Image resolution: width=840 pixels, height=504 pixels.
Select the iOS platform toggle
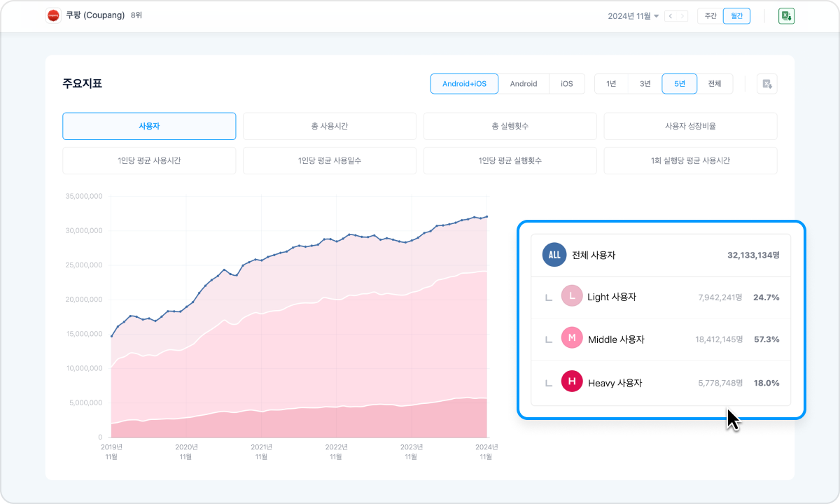(566, 84)
